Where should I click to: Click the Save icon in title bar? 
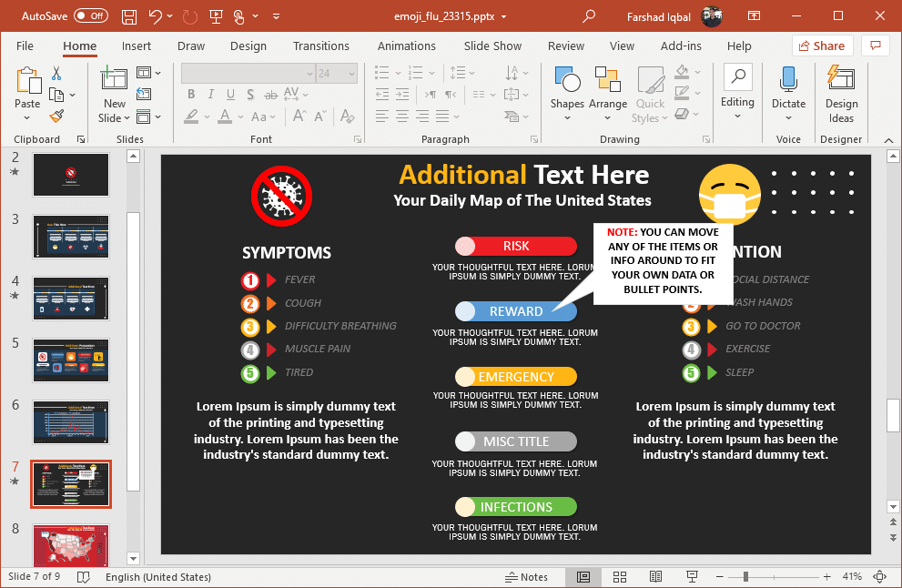click(129, 16)
